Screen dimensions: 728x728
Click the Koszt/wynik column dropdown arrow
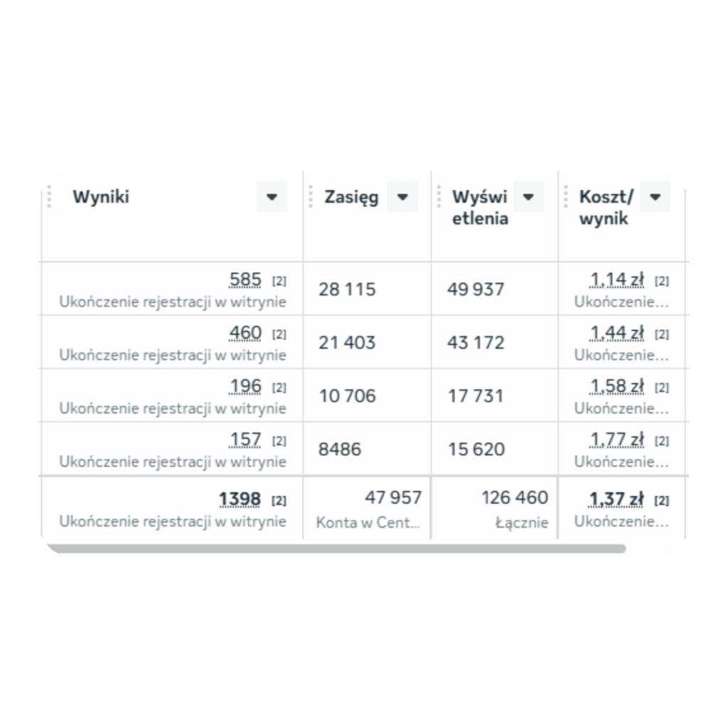tap(655, 197)
